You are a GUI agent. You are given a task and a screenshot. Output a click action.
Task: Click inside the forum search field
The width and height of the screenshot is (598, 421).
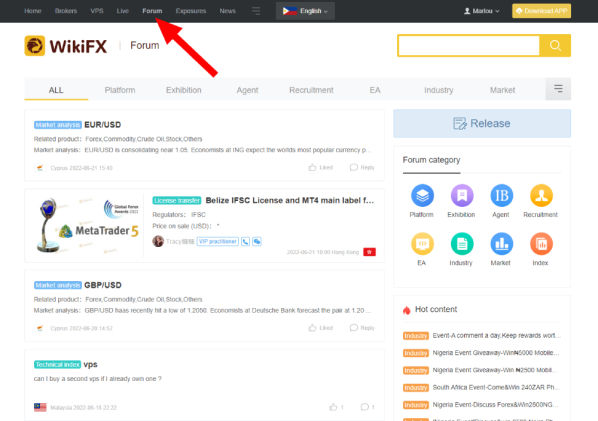point(469,46)
